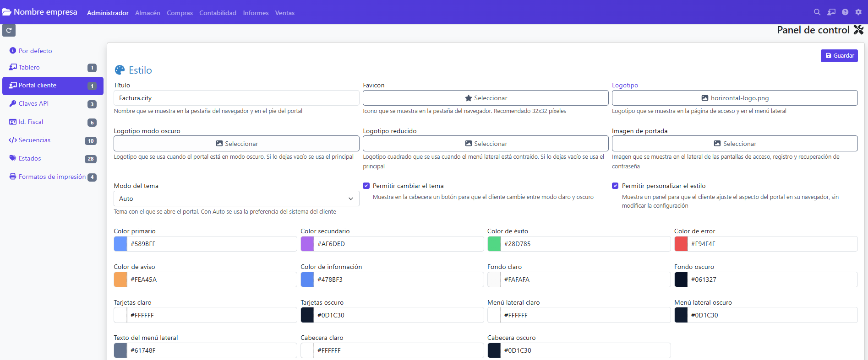Click the Color primario swatch
The width and height of the screenshot is (868, 360).
point(120,244)
